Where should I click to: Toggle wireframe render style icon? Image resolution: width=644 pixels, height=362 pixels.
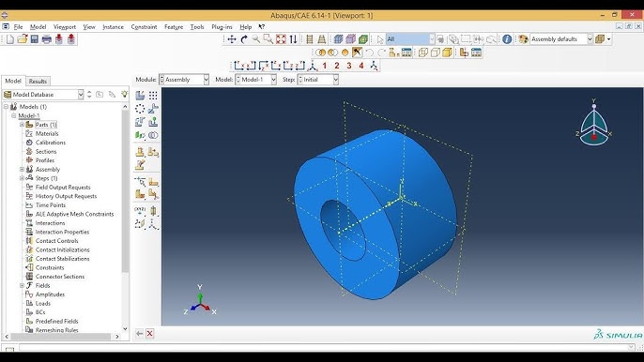[x=338, y=39]
